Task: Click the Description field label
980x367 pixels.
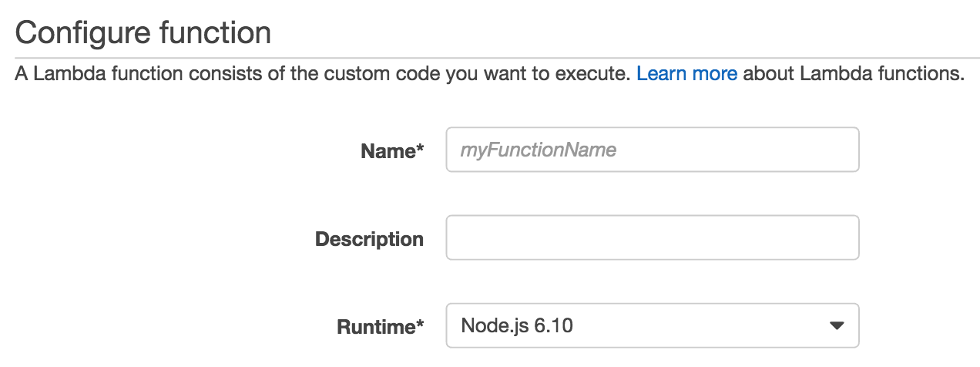Action: tap(370, 239)
